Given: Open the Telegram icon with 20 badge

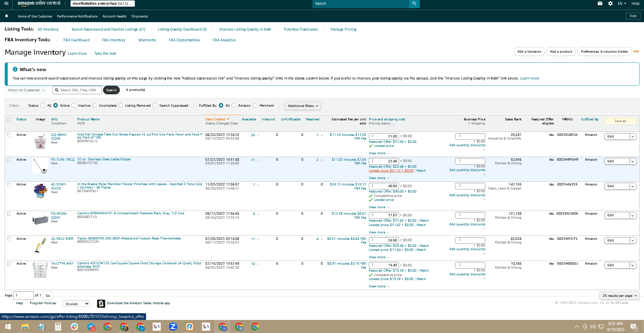Looking at the screenshot, I should coord(91,327).
